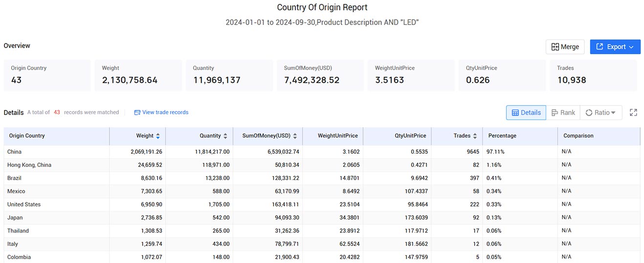Image resolution: width=644 pixels, height=263 pixels.
Task: Click the QtyUnitPrice column header
Action: pos(410,136)
